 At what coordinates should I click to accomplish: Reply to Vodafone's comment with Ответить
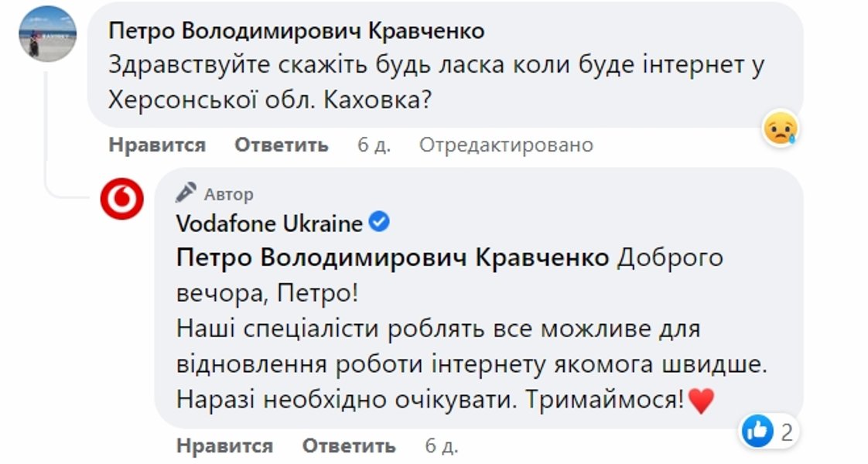349,446
